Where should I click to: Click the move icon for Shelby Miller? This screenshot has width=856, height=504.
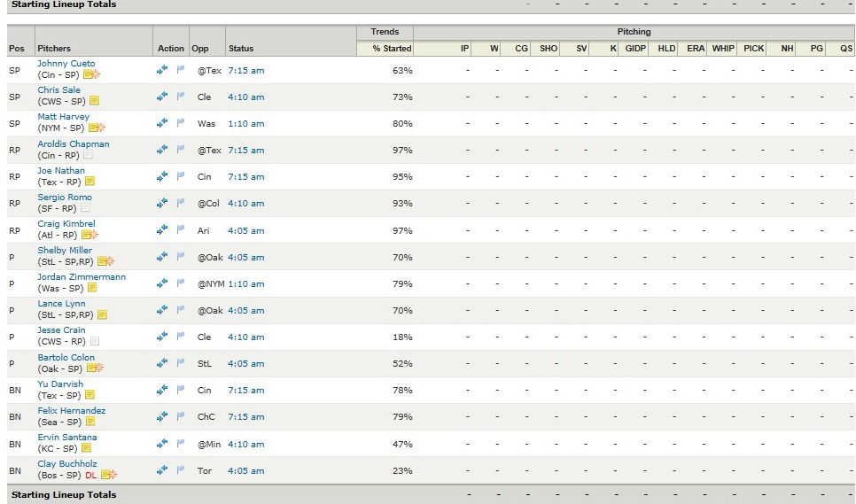point(162,257)
